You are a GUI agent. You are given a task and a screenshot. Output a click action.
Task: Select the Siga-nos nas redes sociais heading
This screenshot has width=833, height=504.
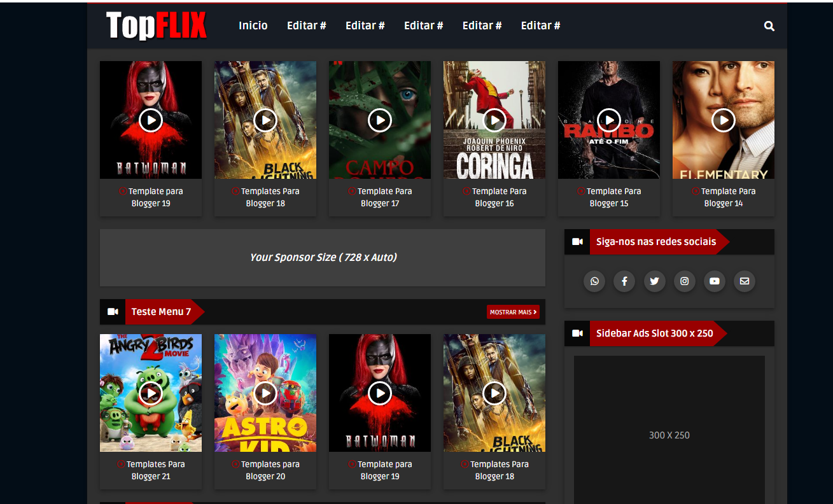[656, 242]
